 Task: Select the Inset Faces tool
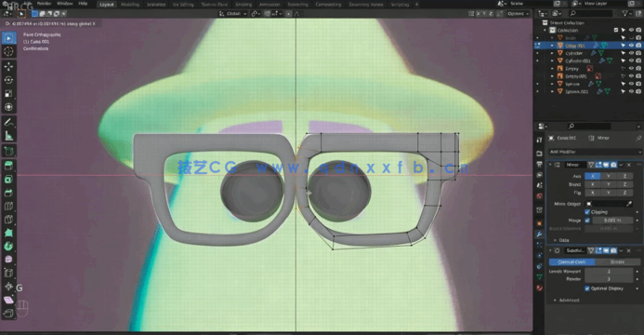pyautogui.click(x=8, y=180)
